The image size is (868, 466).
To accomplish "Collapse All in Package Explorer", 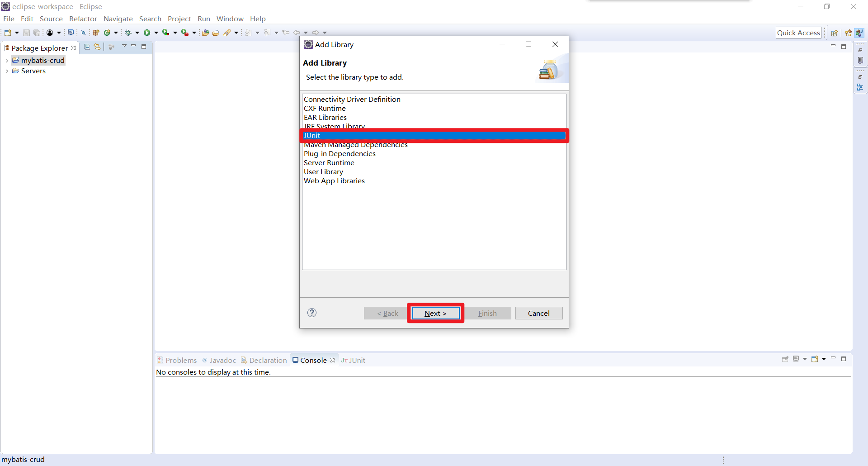I will click(x=87, y=47).
